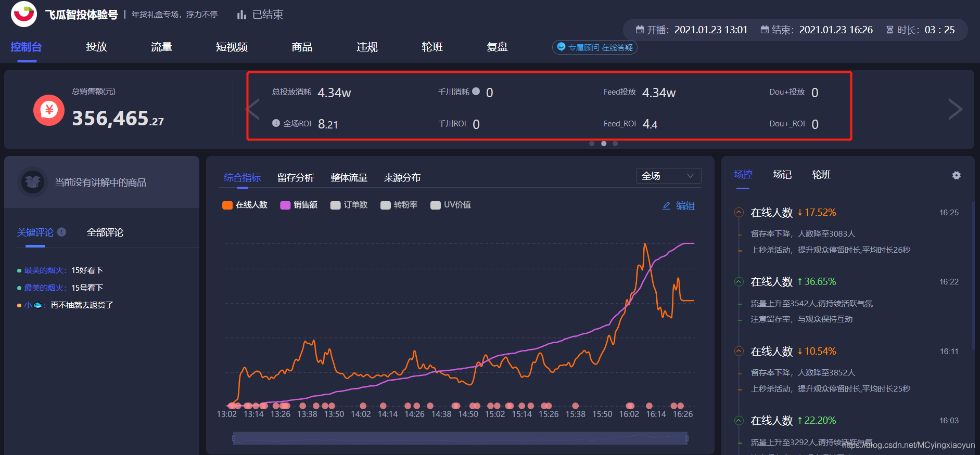
Task: Click the comment '再不抽就去退货了'
Action: [82, 305]
